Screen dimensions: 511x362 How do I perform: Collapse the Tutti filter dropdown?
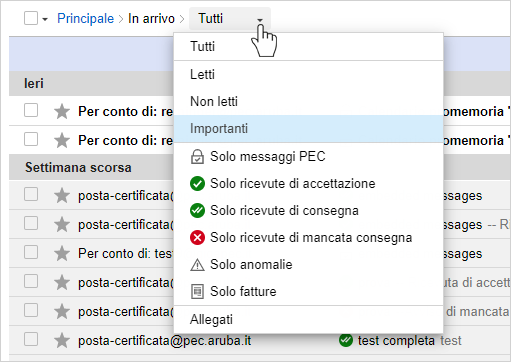(x=230, y=19)
